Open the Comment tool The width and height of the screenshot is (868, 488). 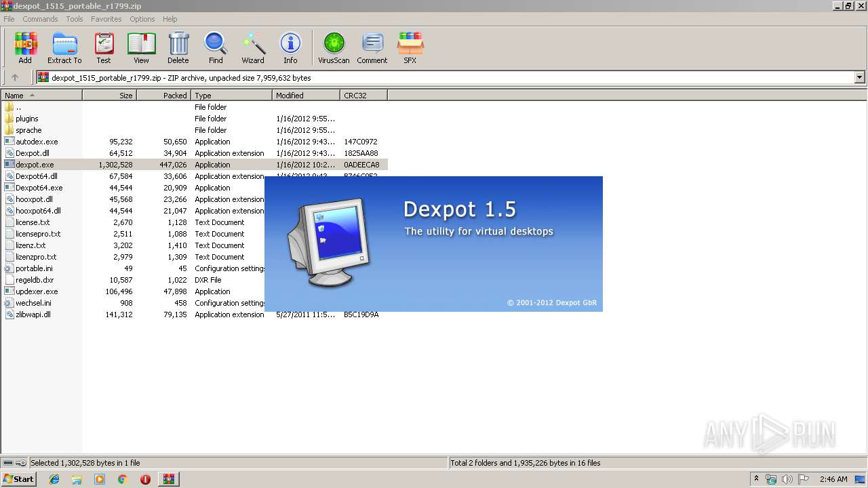pos(372,47)
